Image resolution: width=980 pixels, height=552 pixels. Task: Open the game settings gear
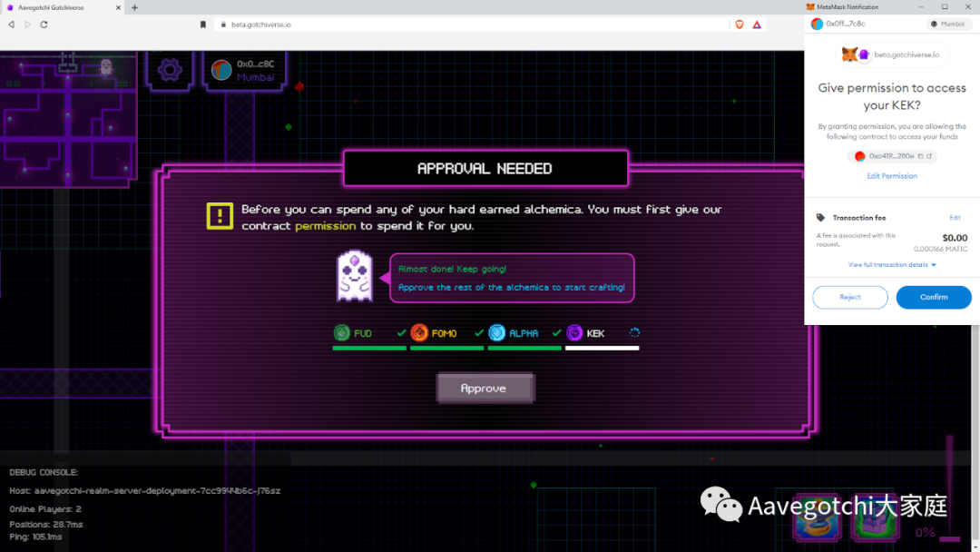(170, 69)
